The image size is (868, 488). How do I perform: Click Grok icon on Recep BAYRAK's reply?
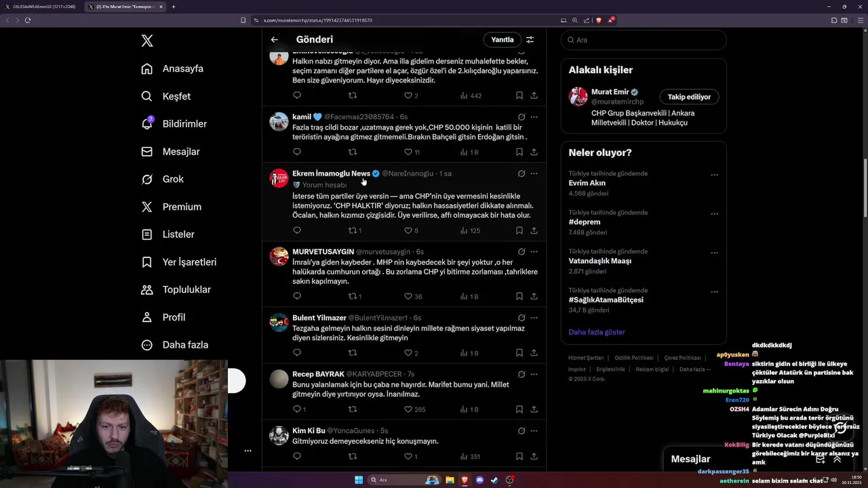click(521, 374)
